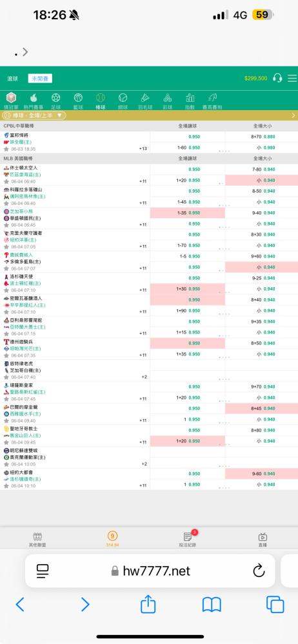Image resolution: width=298 pixels, height=644 pixels.
Task: Select the 足球 soccer ball icon
Action: point(55,98)
